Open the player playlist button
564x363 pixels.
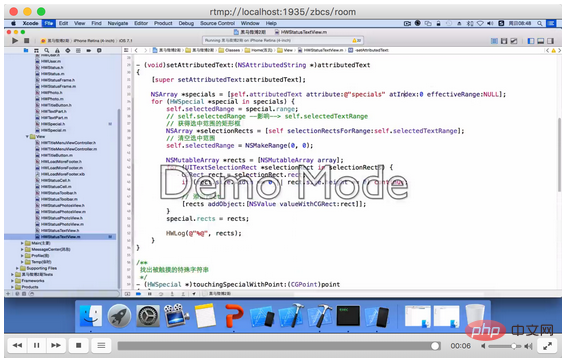point(101,345)
